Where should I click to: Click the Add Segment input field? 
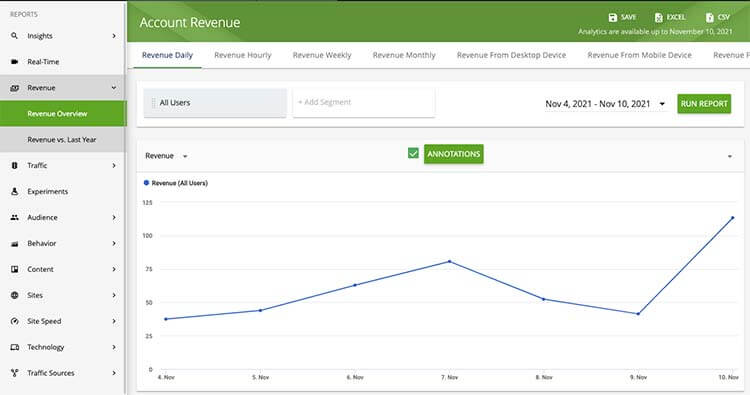(364, 102)
